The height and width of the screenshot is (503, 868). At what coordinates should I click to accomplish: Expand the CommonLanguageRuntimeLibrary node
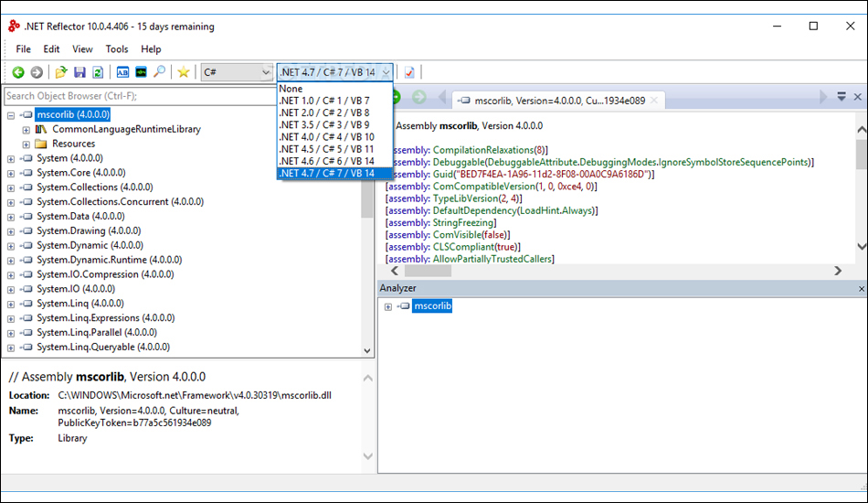26,130
